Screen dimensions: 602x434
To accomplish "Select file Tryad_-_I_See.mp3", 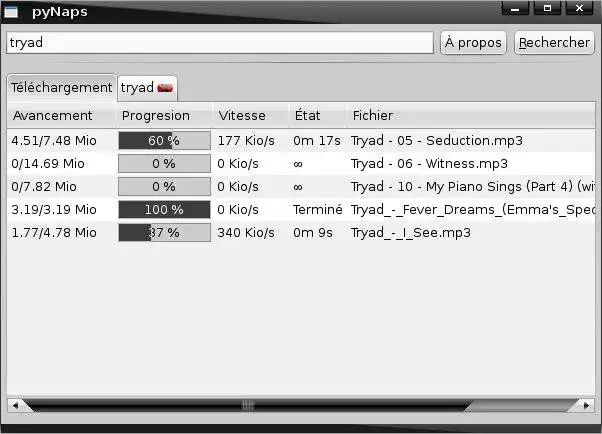I will pyautogui.click(x=411, y=233).
